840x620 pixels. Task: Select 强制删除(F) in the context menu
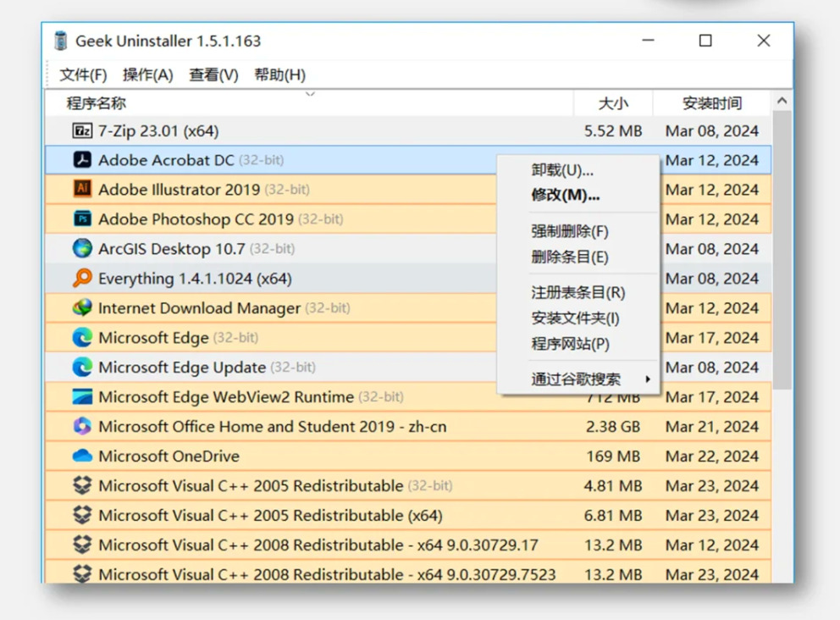pyautogui.click(x=570, y=231)
